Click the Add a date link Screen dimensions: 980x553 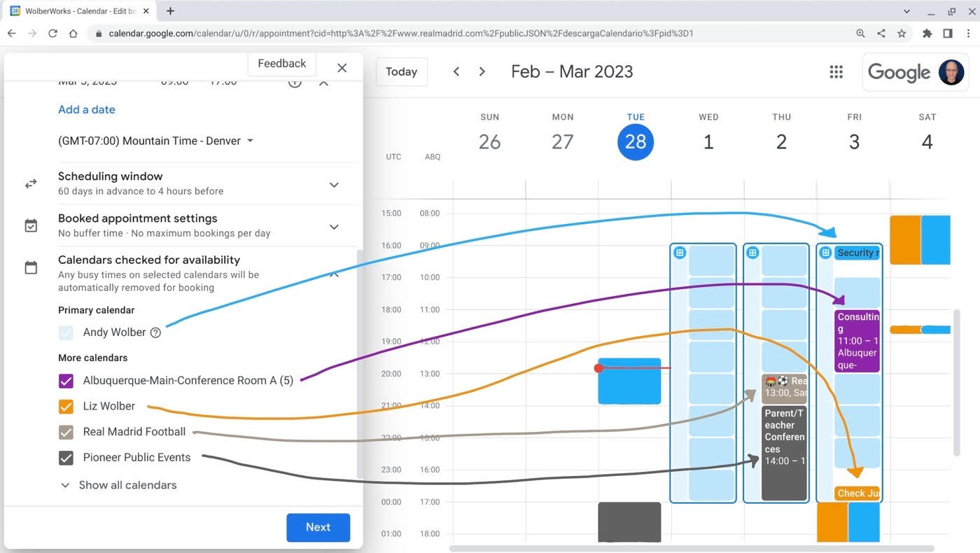(86, 109)
